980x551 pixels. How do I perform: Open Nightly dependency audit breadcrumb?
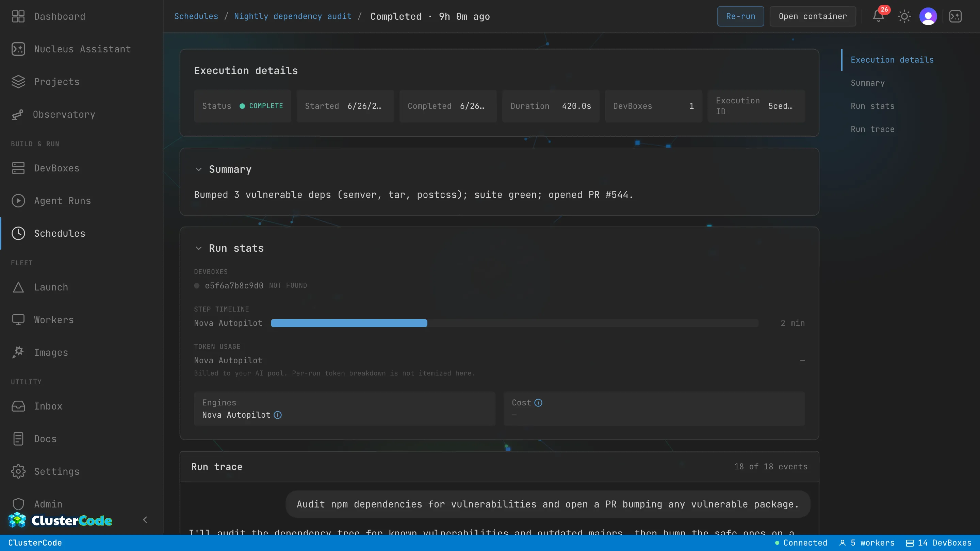pyautogui.click(x=293, y=16)
